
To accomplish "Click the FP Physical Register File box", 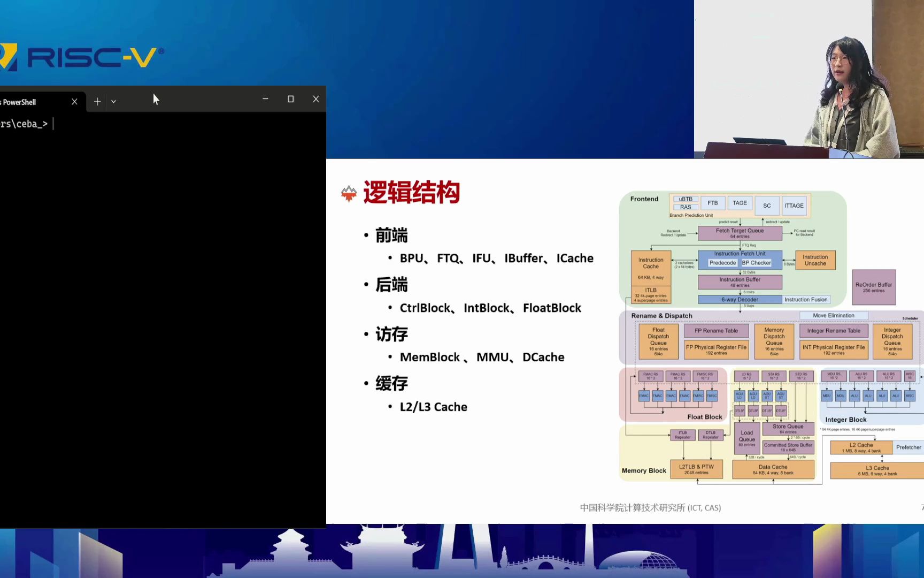I will pyautogui.click(x=717, y=349).
